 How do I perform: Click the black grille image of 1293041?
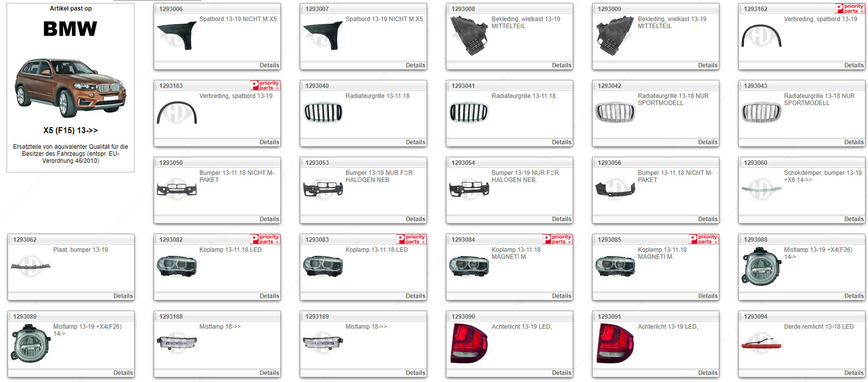pyautogui.click(x=469, y=113)
